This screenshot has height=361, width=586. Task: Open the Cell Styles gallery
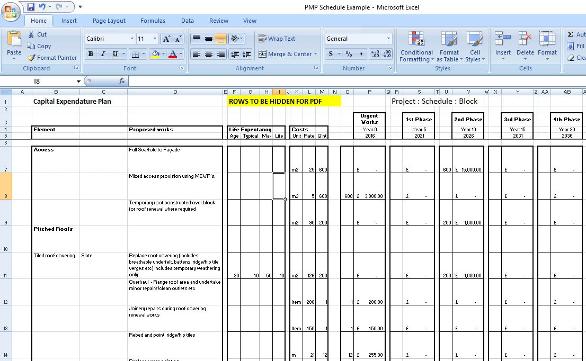click(475, 47)
